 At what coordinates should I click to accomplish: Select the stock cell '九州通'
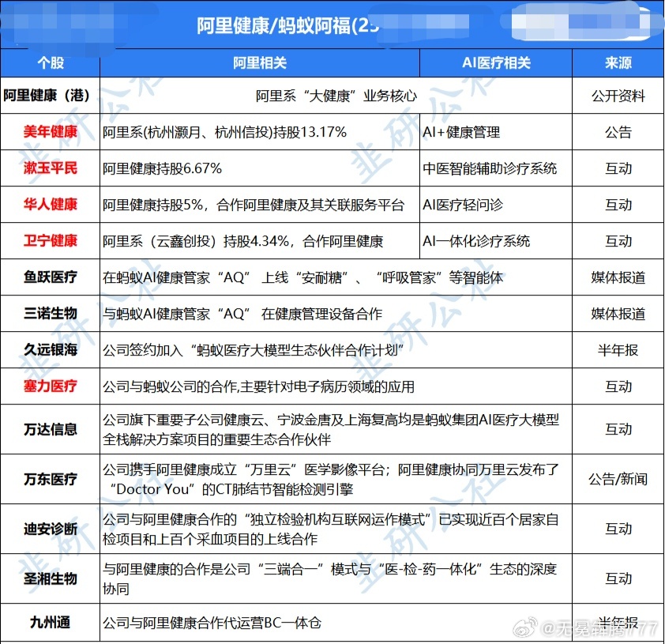point(50,623)
